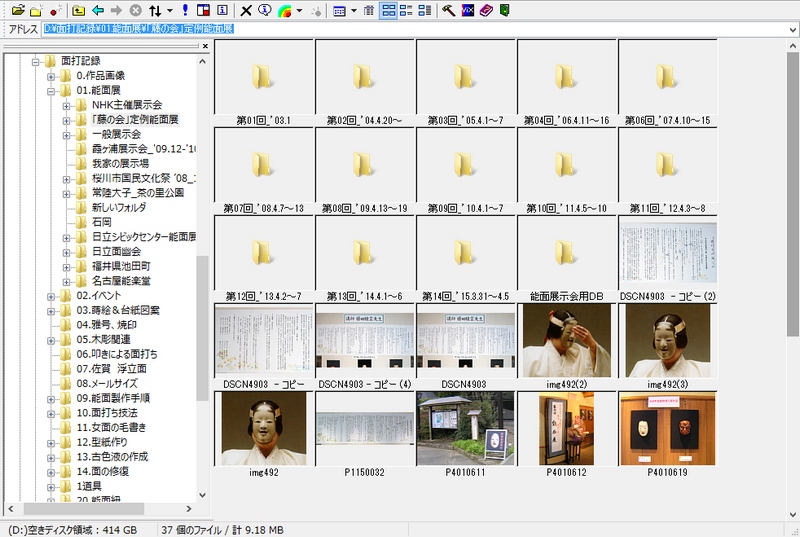Select 04.雅号、焼印 folder in tree
Image resolution: width=800 pixels, height=537 pixels.
coord(107,325)
